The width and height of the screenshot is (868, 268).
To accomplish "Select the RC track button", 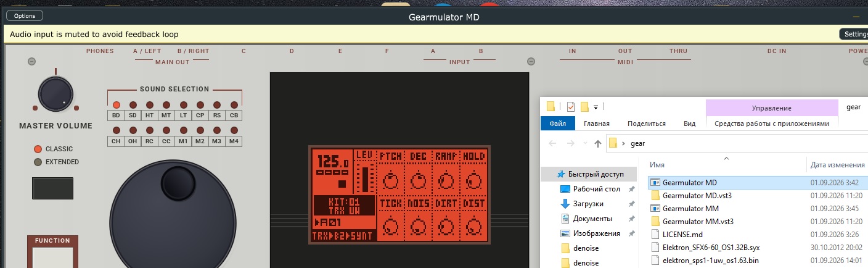I will 149,141.
